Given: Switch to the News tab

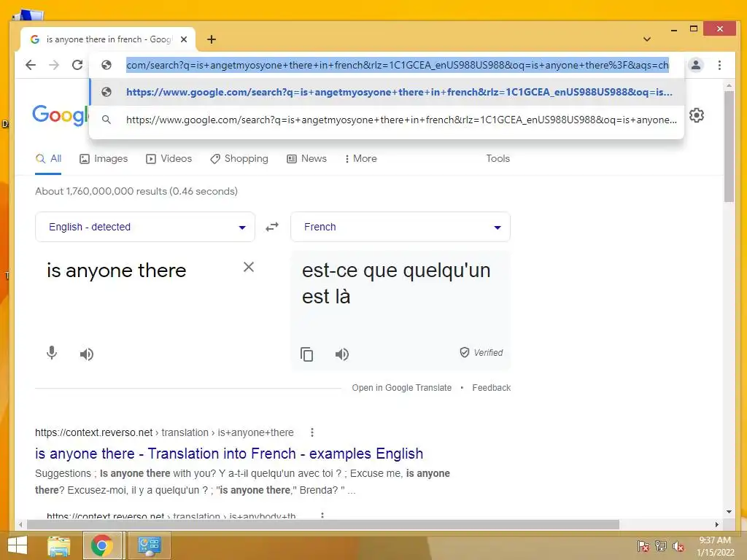Looking at the screenshot, I should tap(306, 158).
